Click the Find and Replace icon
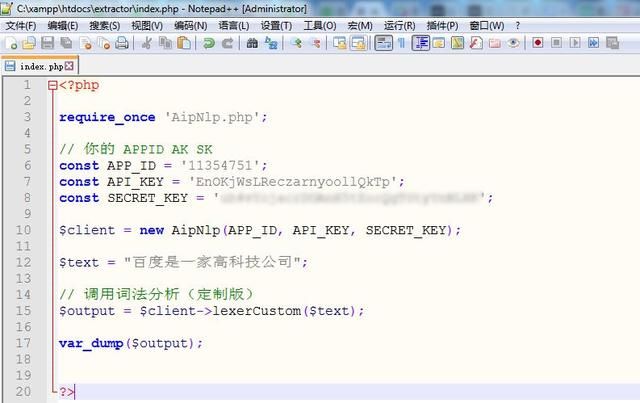 271,43
